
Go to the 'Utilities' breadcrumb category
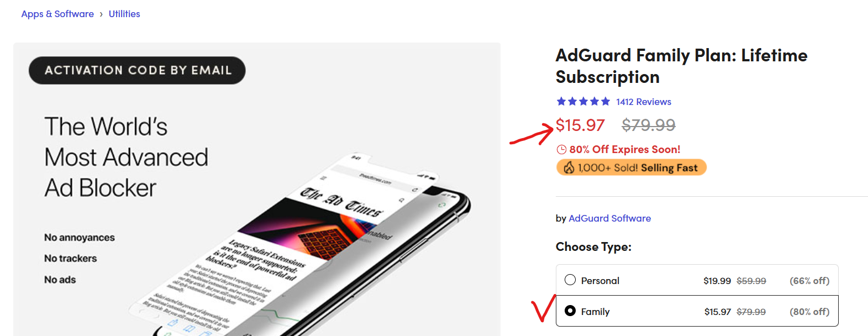124,14
